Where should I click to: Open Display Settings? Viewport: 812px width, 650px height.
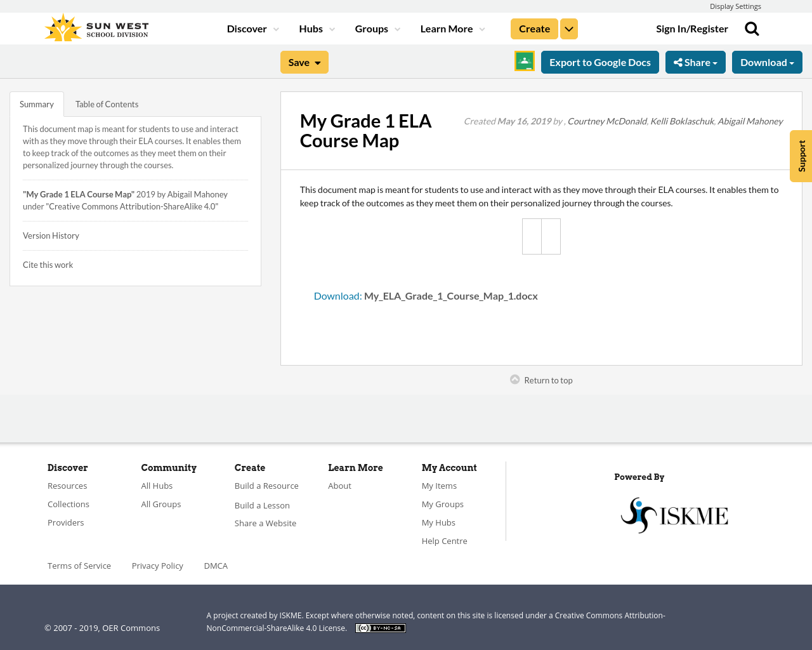tap(735, 6)
